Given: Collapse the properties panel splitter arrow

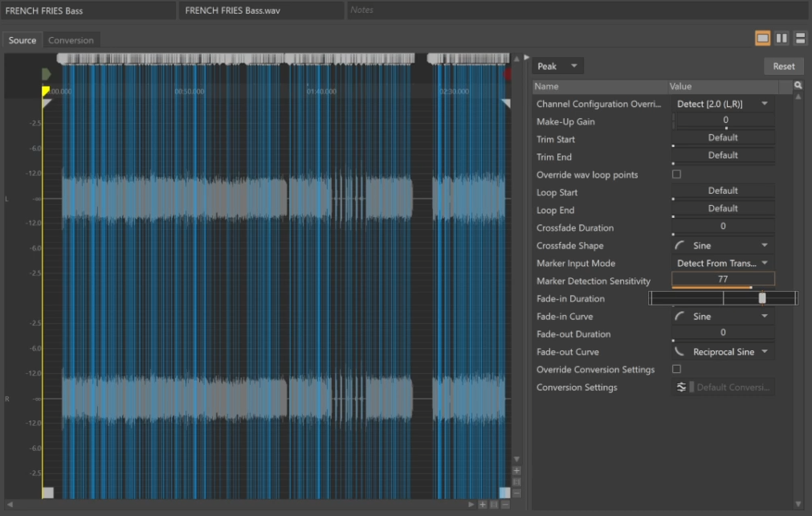Looking at the screenshot, I should [x=527, y=58].
